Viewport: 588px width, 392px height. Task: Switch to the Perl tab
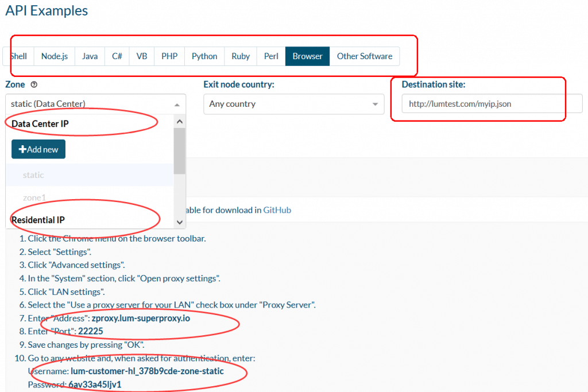271,56
